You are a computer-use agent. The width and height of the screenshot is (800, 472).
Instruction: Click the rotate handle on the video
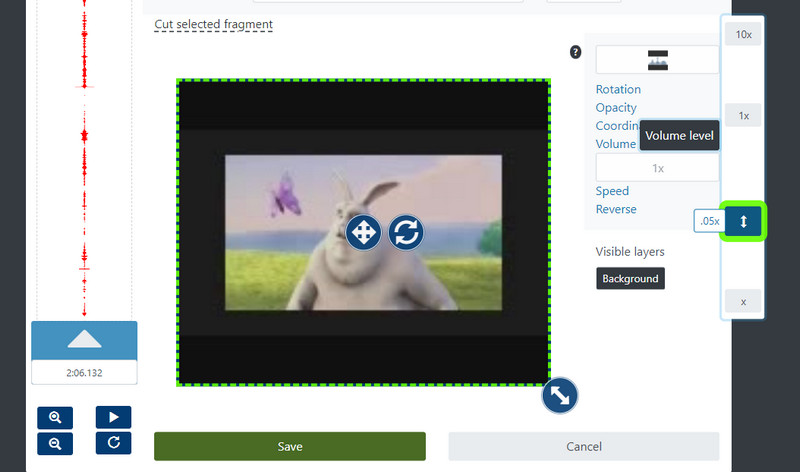pos(406,233)
